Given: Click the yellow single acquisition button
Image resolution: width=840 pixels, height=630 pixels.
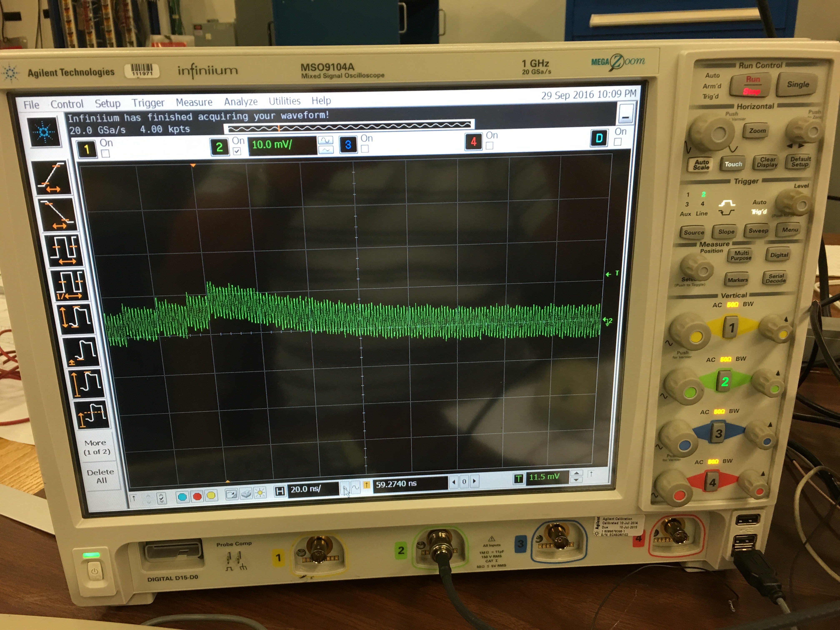Looking at the screenshot, I should (211, 495).
